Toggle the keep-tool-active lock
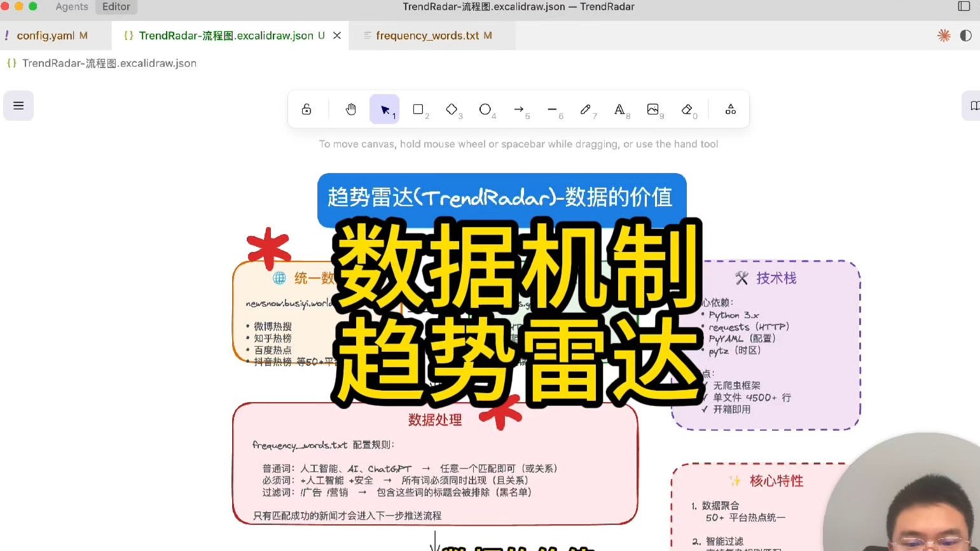Viewport: 980px width, 551px height. [x=307, y=109]
